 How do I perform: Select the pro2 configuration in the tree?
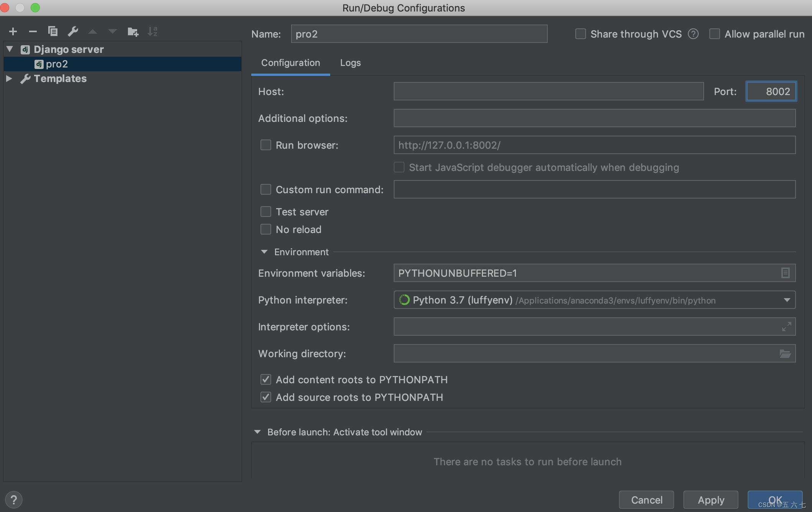[x=123, y=64]
